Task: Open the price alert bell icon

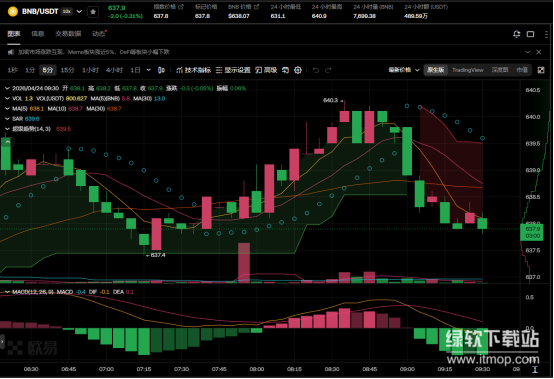Action: pyautogui.click(x=517, y=34)
